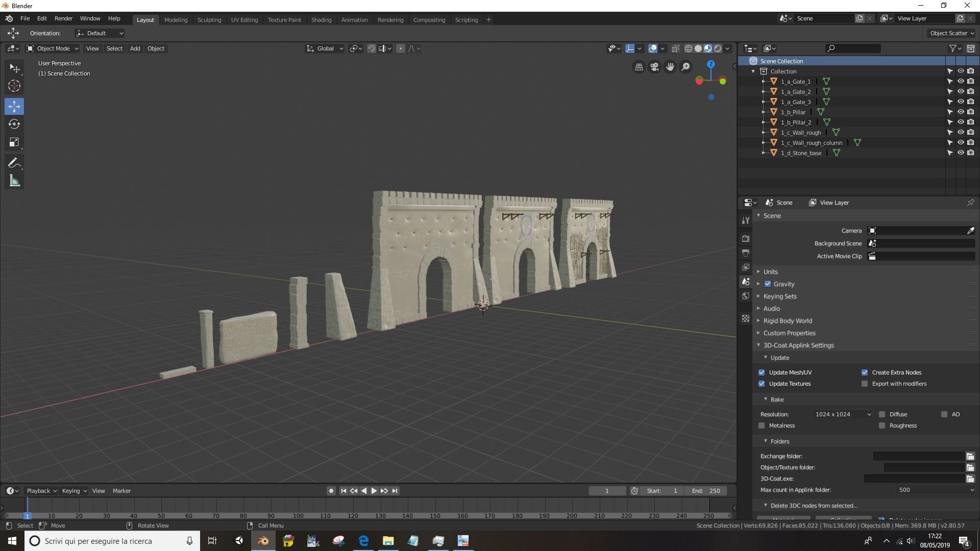980x551 pixels.
Task: Open the Add menu in viewport header
Action: pyautogui.click(x=135, y=48)
